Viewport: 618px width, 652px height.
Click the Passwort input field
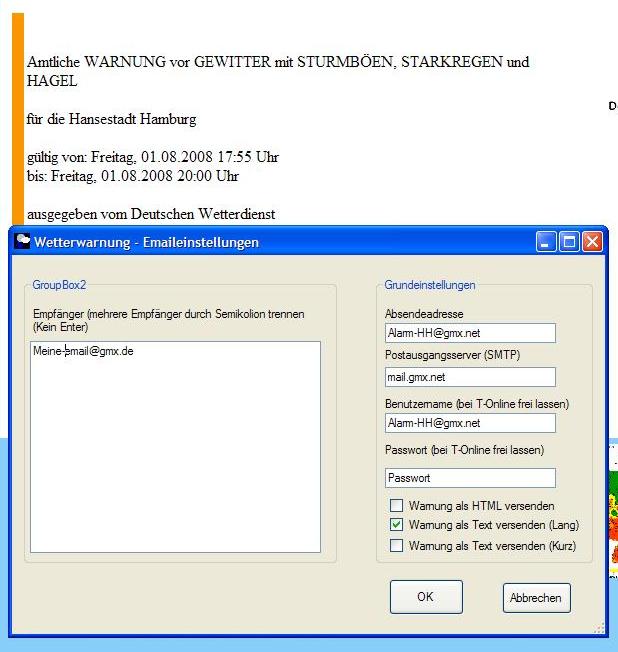(469, 478)
